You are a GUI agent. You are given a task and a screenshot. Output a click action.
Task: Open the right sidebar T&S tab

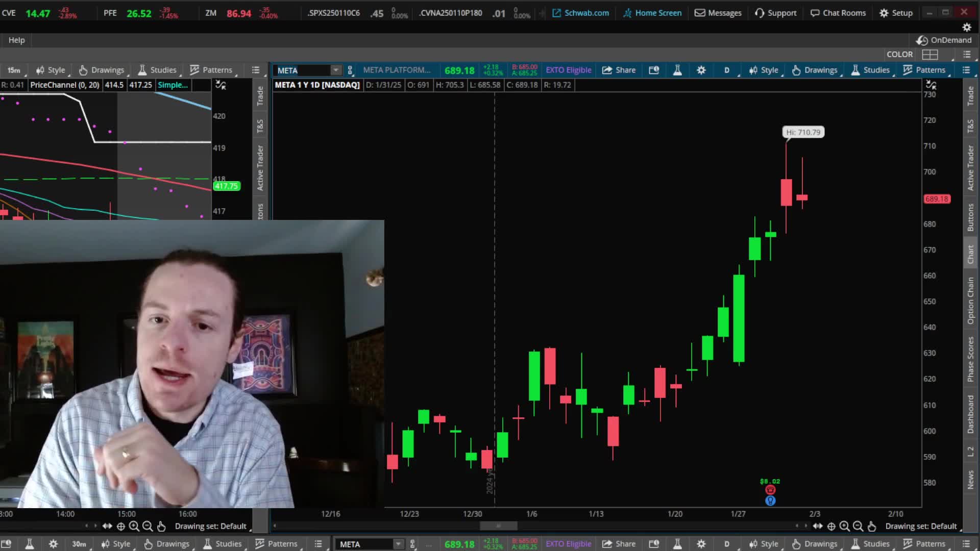(970, 126)
